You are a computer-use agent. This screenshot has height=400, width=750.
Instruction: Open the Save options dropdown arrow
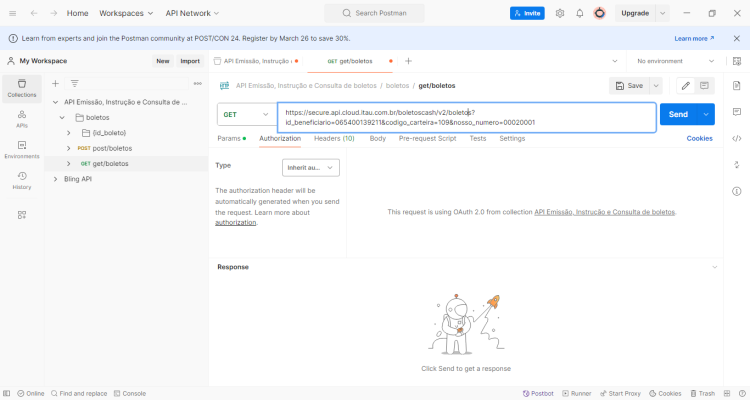[656, 86]
